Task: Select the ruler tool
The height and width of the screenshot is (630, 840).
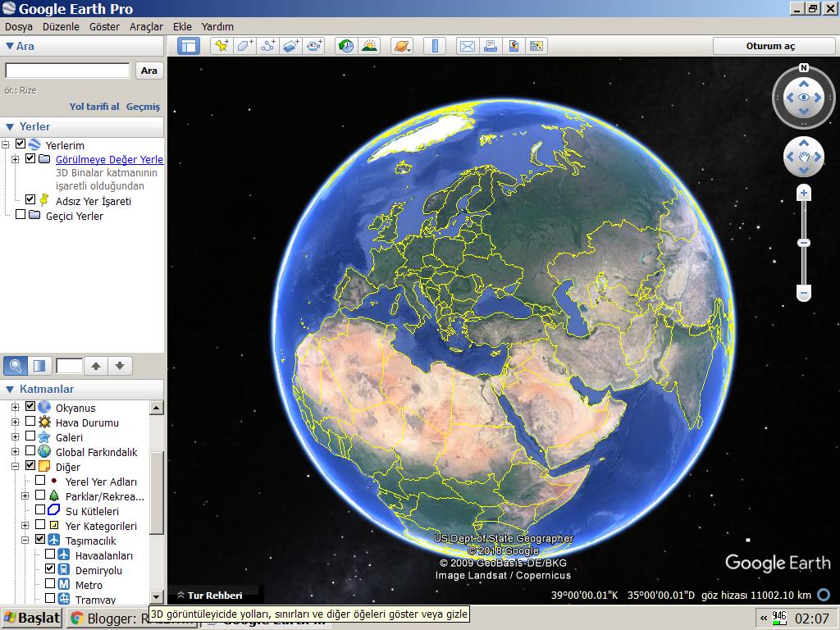Action: [435, 46]
